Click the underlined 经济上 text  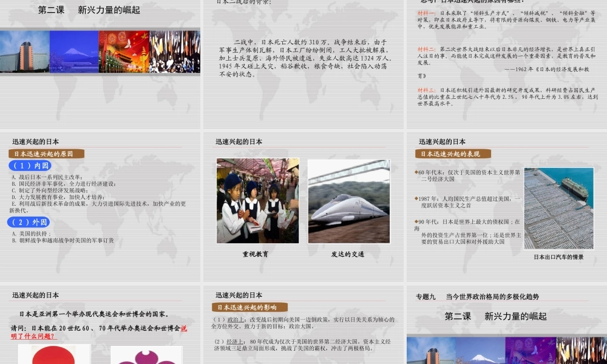pyautogui.click(x=236, y=342)
